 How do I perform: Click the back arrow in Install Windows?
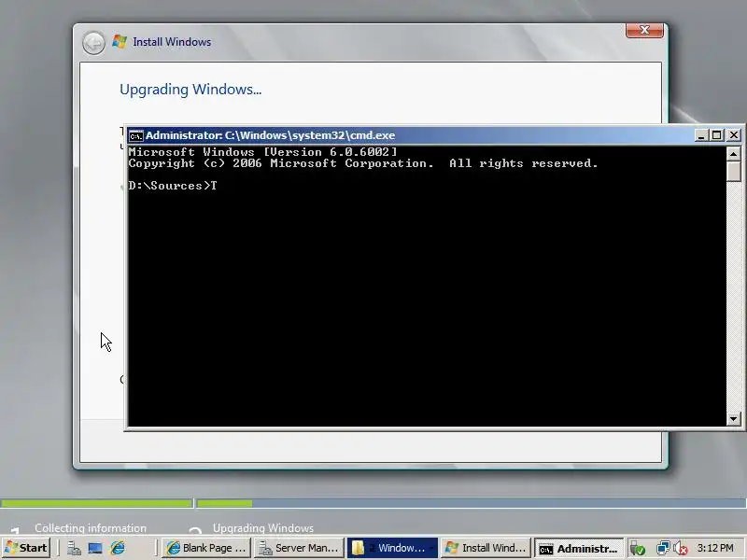point(93,43)
